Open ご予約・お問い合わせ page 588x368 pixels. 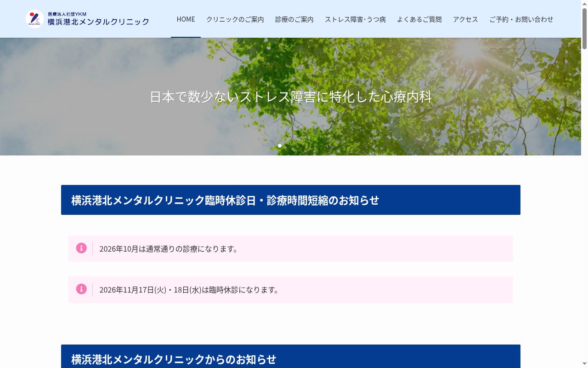[521, 19]
